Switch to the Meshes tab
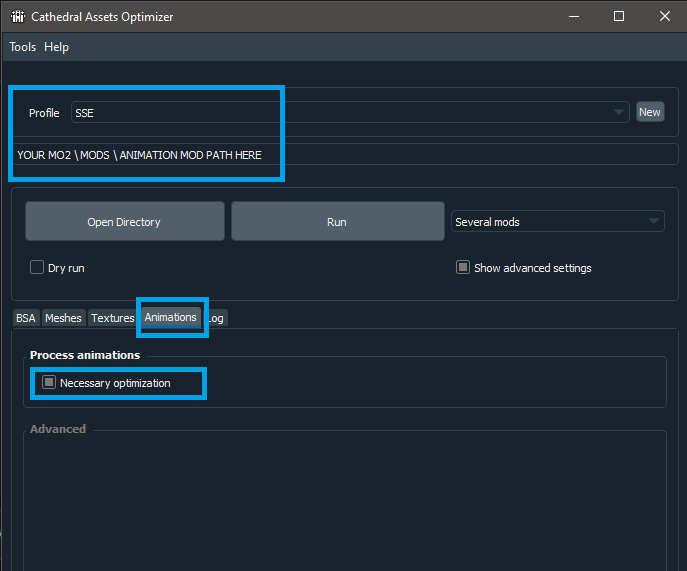The width and height of the screenshot is (687, 571). point(64,318)
